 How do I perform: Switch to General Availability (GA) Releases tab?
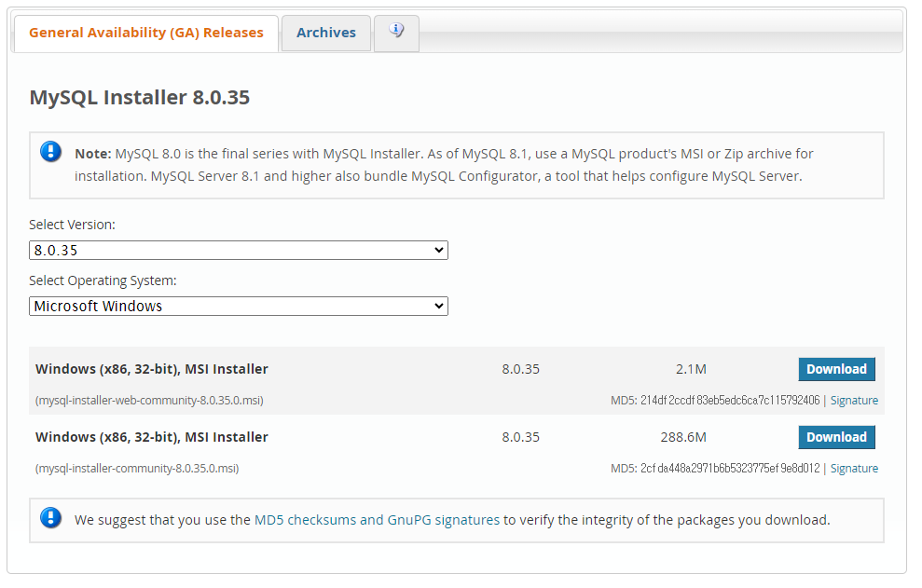coord(145,33)
